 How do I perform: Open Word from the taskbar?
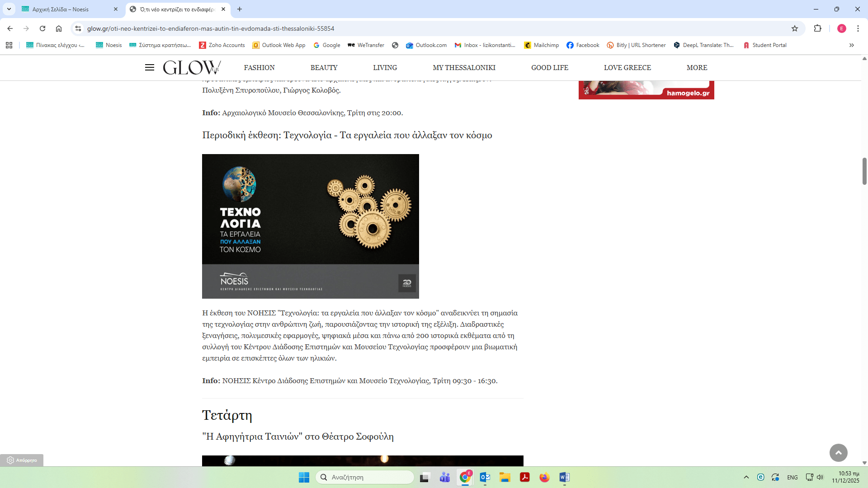point(564,477)
